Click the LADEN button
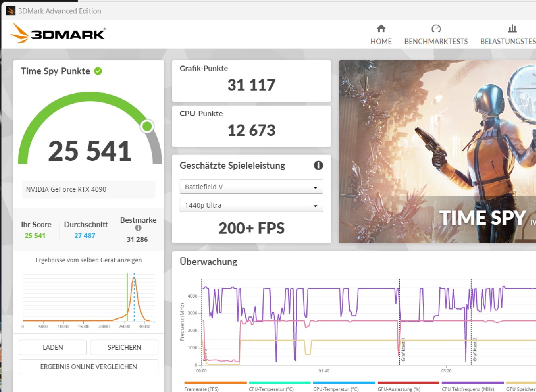 [53, 347]
